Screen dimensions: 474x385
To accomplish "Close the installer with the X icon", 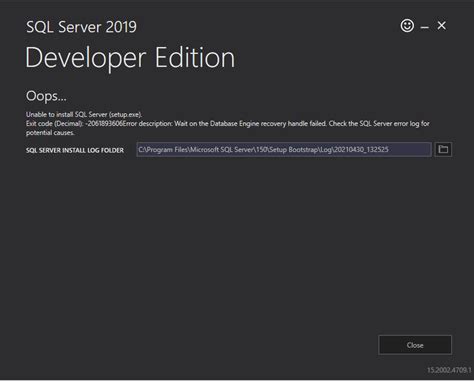I will [x=442, y=26].
